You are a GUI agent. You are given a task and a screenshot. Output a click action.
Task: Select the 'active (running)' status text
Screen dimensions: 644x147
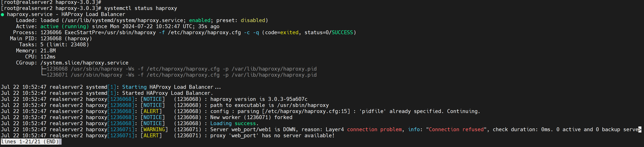click(64, 26)
